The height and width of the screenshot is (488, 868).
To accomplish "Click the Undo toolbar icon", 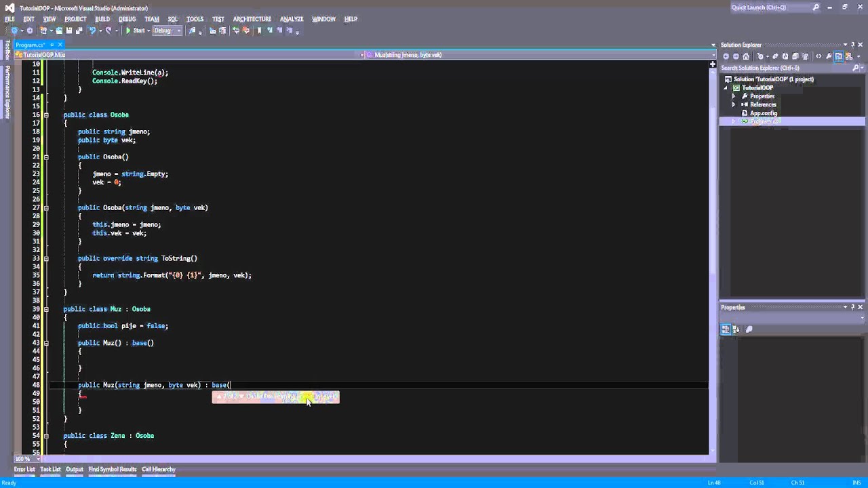I will [92, 30].
